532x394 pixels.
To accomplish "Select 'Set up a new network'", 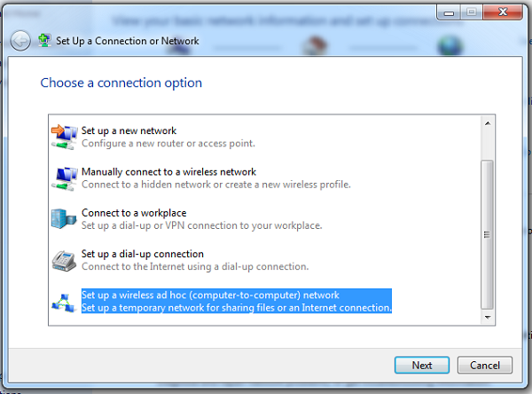I will [x=129, y=130].
